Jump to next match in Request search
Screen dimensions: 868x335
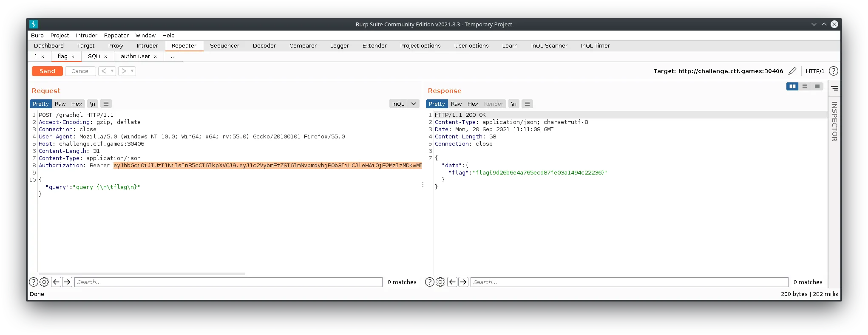[67, 282]
